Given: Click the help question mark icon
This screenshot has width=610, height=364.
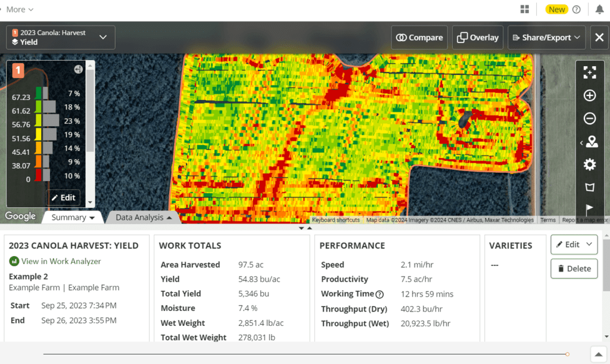Looking at the screenshot, I should pos(575,9).
